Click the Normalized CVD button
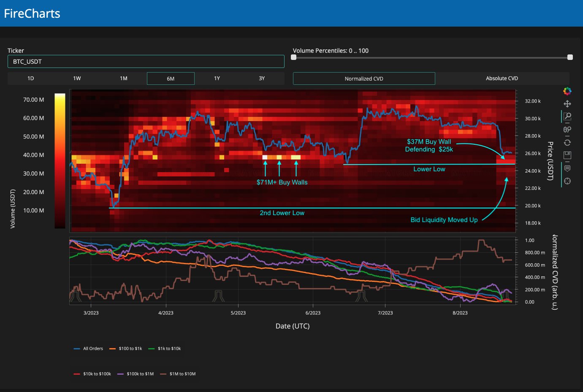The height and width of the screenshot is (392, 583). click(363, 78)
